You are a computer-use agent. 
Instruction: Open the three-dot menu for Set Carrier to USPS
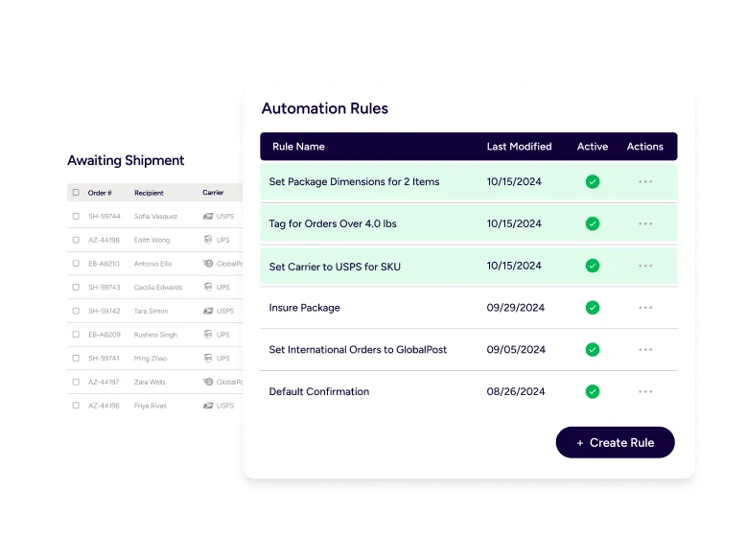pos(645,266)
